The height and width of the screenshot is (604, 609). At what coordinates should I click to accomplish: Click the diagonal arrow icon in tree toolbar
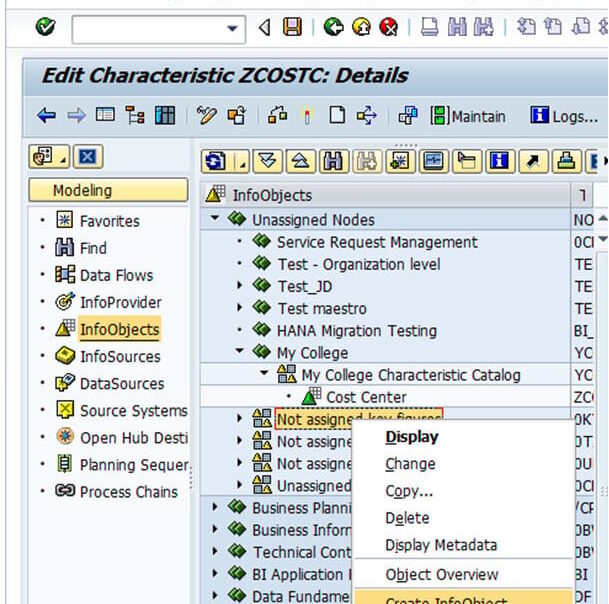point(533,161)
